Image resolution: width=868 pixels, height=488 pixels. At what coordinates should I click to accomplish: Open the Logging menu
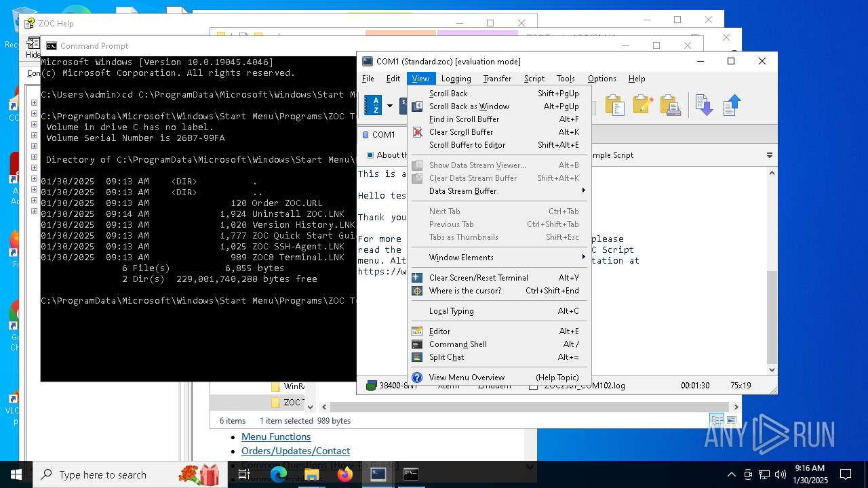[x=456, y=79]
